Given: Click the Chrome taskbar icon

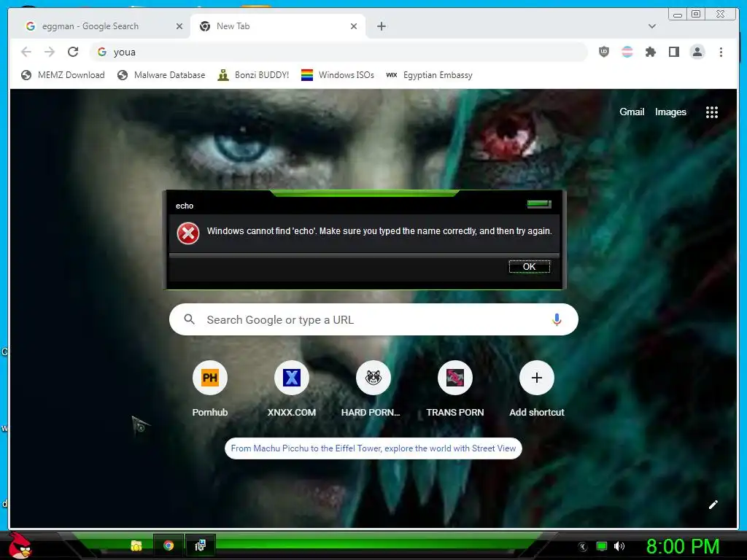Looking at the screenshot, I should pyautogui.click(x=169, y=545).
